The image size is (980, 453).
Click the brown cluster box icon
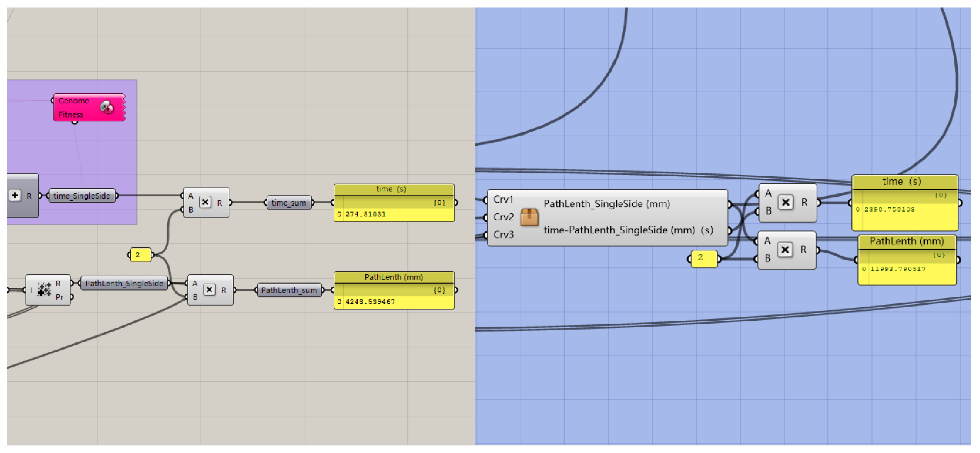(x=529, y=217)
